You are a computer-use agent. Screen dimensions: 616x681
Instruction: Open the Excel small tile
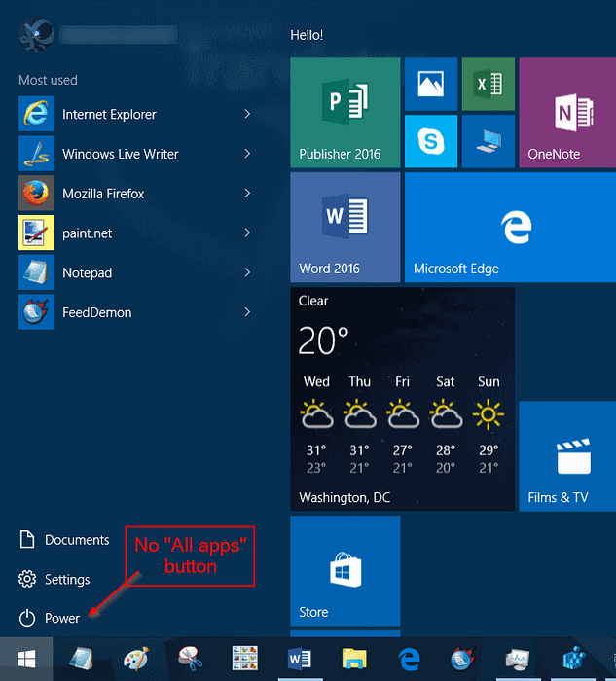coord(488,84)
